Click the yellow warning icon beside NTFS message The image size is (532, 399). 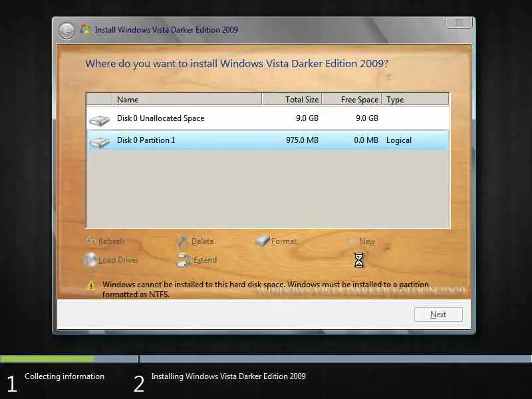click(x=91, y=285)
